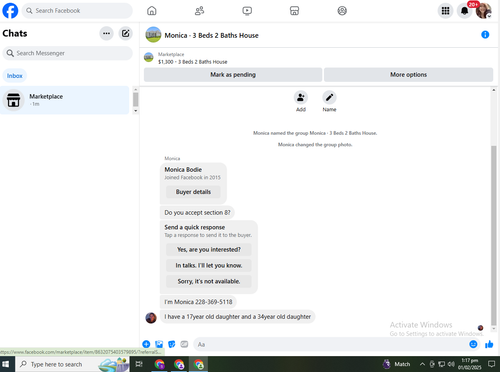Click Mark as pending button
The image size is (500, 372).
(233, 75)
